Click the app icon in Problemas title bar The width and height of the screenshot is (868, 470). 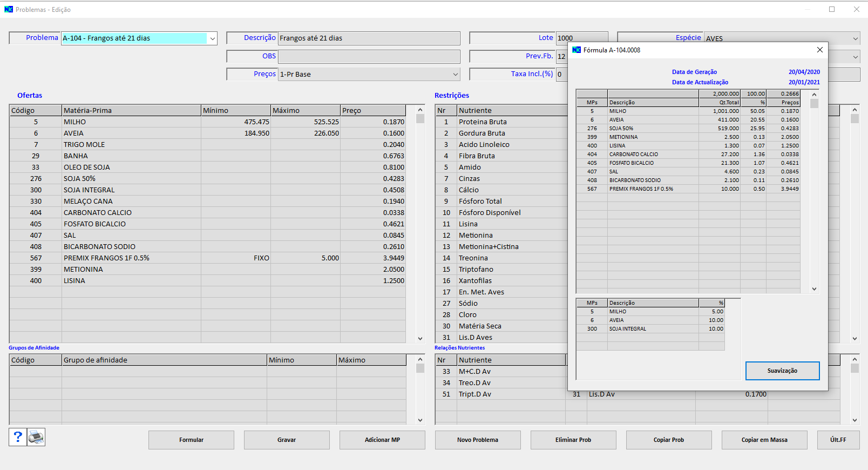9,9
